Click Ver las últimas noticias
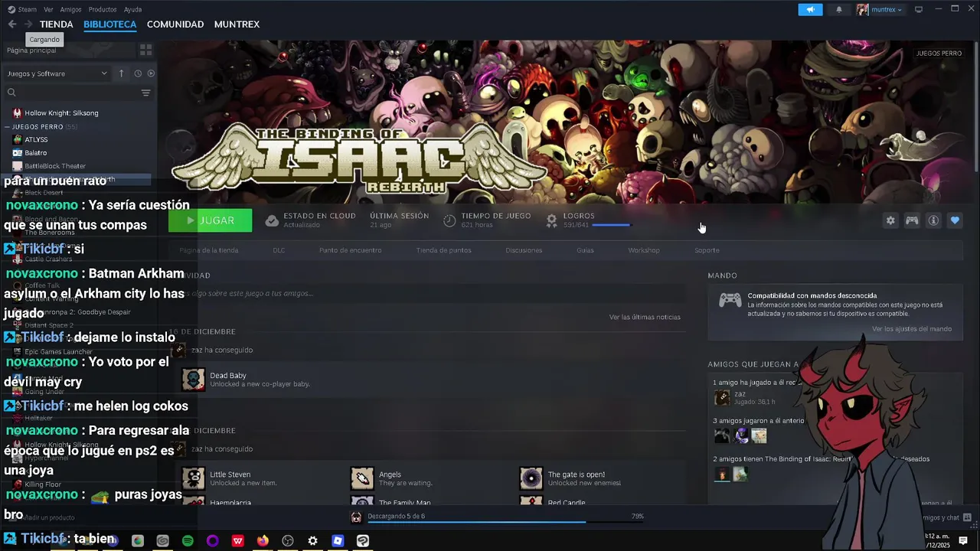The width and height of the screenshot is (980, 551). [x=645, y=317]
